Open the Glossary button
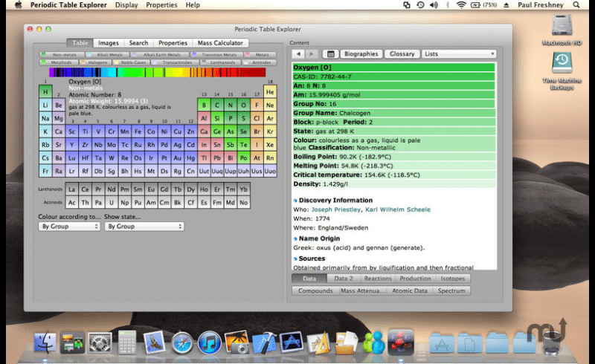This screenshot has height=364, width=595. click(x=402, y=53)
